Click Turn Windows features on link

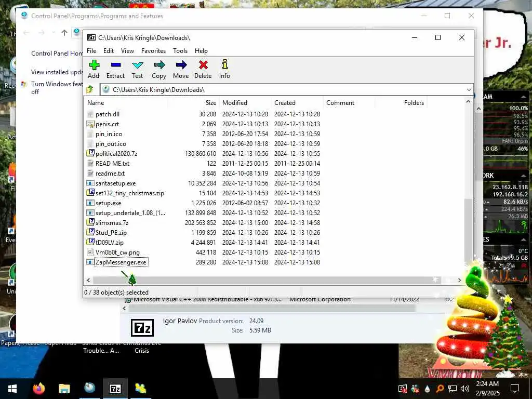tap(57, 87)
